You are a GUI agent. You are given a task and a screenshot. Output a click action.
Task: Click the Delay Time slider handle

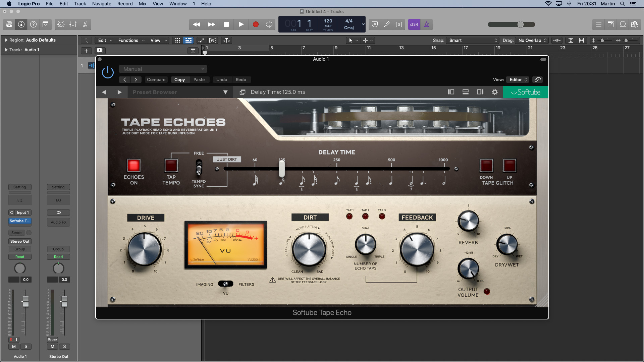click(x=282, y=169)
